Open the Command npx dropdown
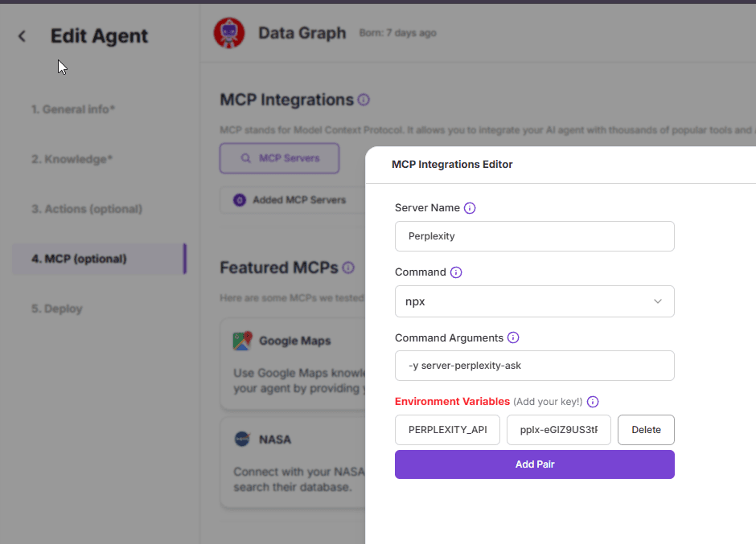756x544 pixels. point(534,301)
